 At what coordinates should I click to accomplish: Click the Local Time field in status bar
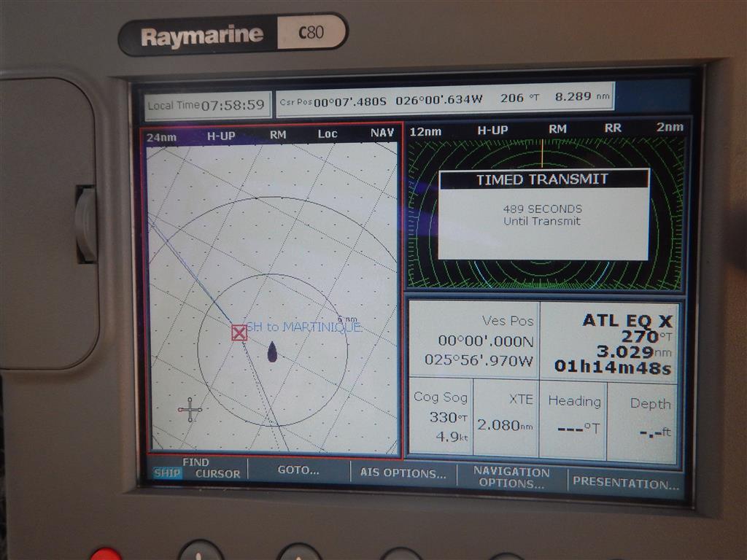point(206,105)
